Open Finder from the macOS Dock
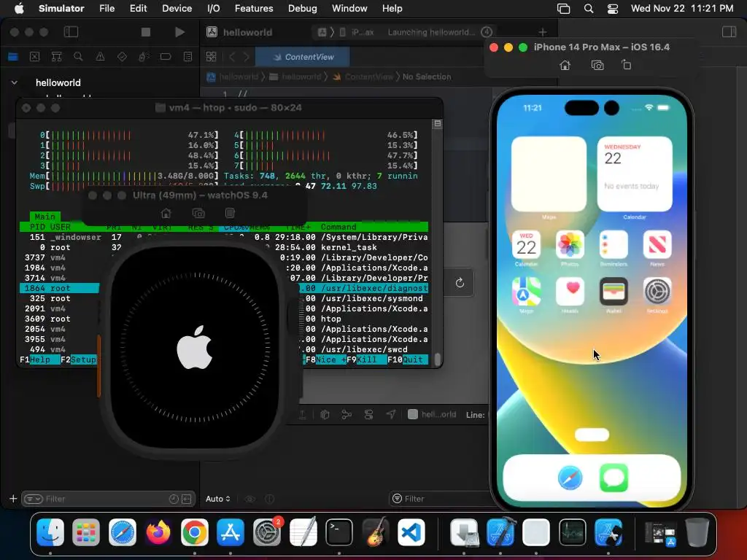This screenshot has width=747, height=560. click(x=50, y=532)
